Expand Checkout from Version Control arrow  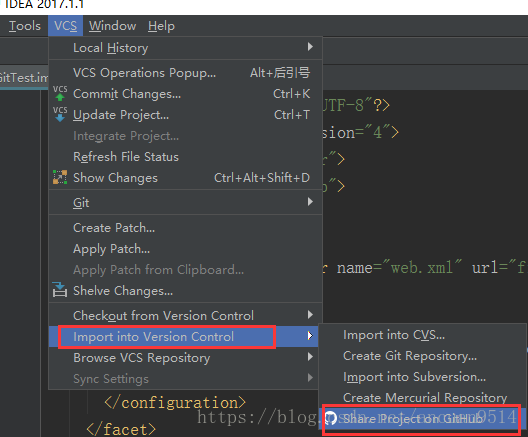click(x=310, y=315)
